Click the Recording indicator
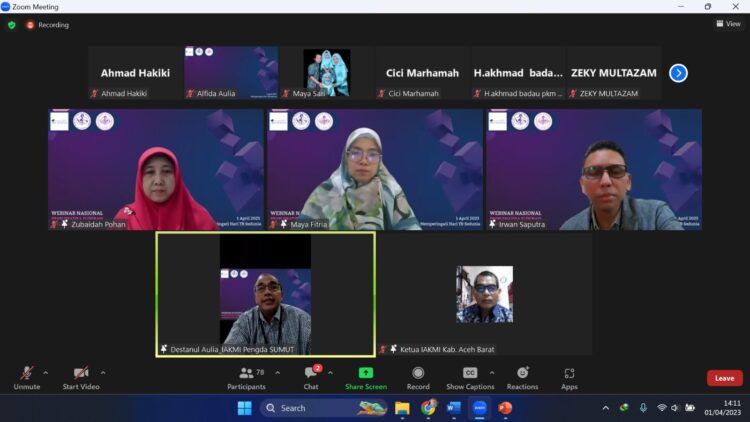 click(47, 25)
